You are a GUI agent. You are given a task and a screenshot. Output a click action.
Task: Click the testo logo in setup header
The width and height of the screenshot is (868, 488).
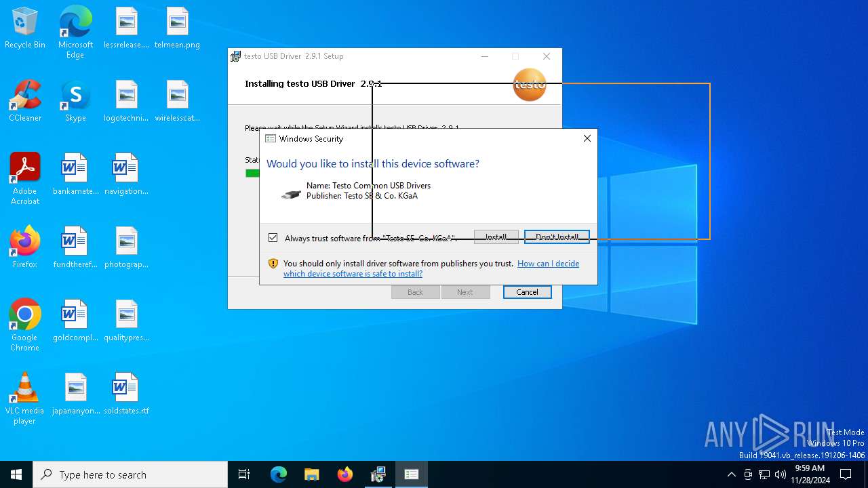pyautogui.click(x=530, y=85)
